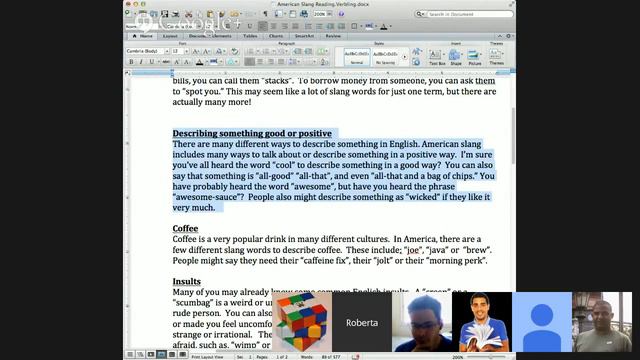Click the Change Styles icon
Viewport: 640px width, 360px height.
click(416, 51)
